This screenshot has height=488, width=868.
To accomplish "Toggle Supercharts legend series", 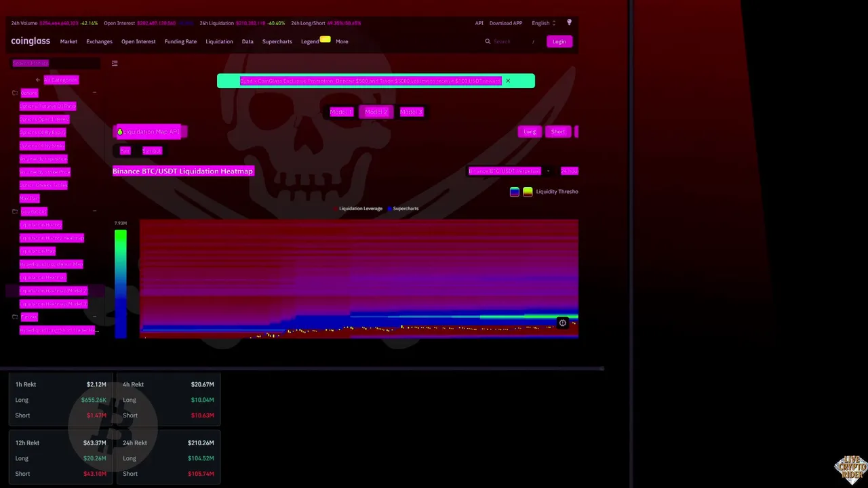I will click(403, 209).
